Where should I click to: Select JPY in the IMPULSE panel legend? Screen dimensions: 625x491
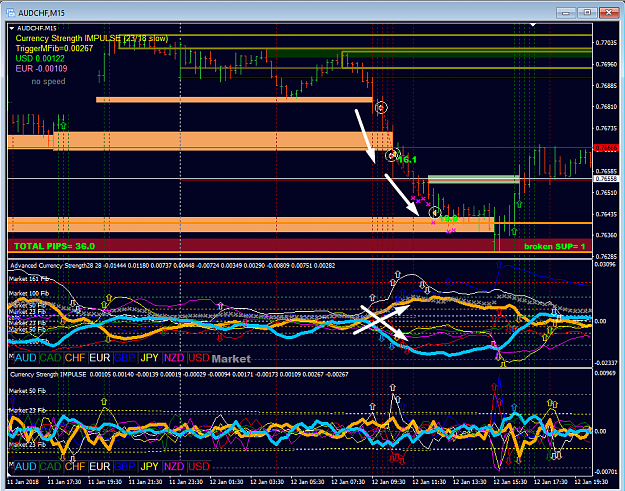pos(149,466)
